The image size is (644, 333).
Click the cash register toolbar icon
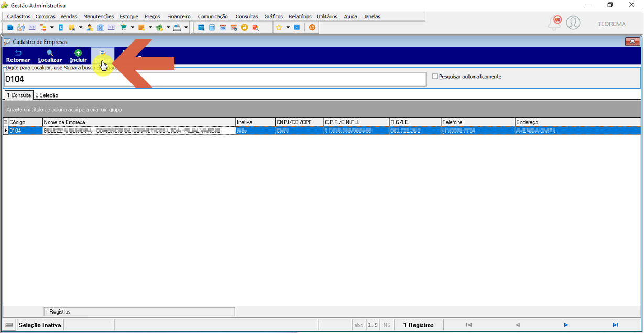click(x=177, y=27)
